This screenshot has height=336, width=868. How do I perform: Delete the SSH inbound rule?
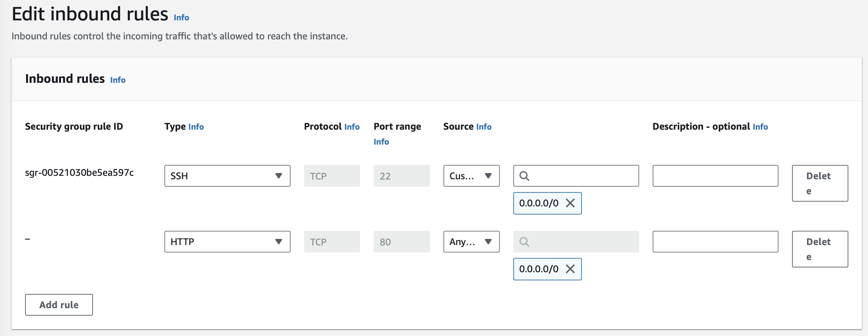(x=820, y=183)
